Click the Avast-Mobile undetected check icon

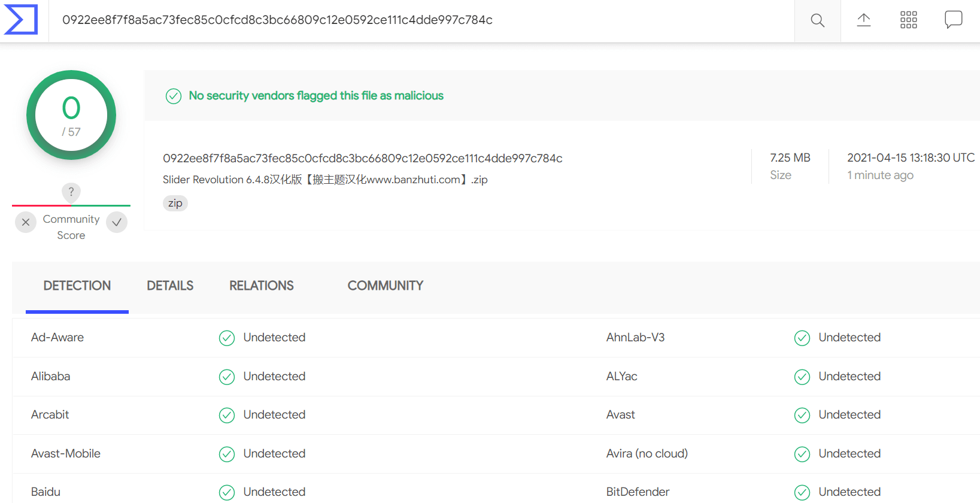click(x=227, y=454)
